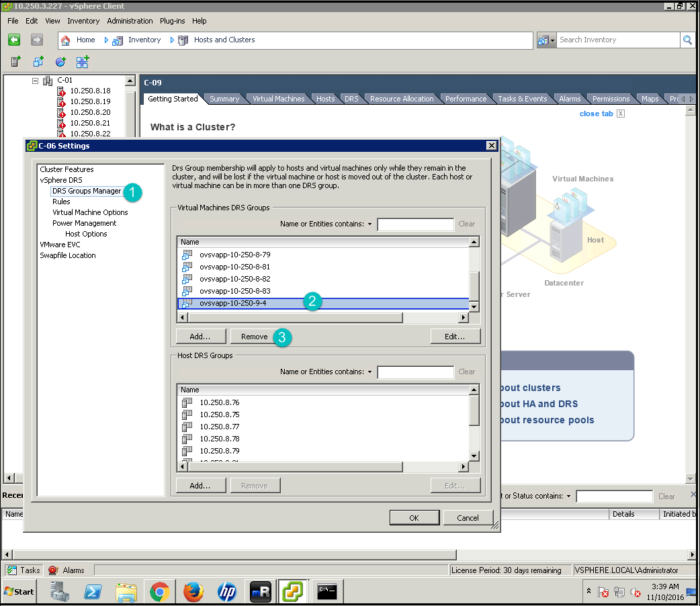Viewport: 700px width, 606px height.
Task: Switch to the Resource Allocation tab
Action: click(402, 99)
